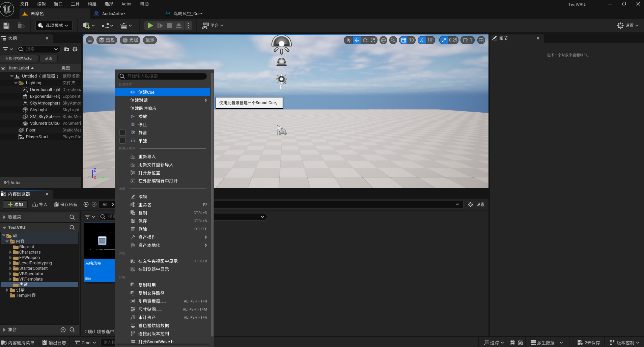
Task: Enable the 单独 checkbox in context menu
Action: [x=122, y=141]
